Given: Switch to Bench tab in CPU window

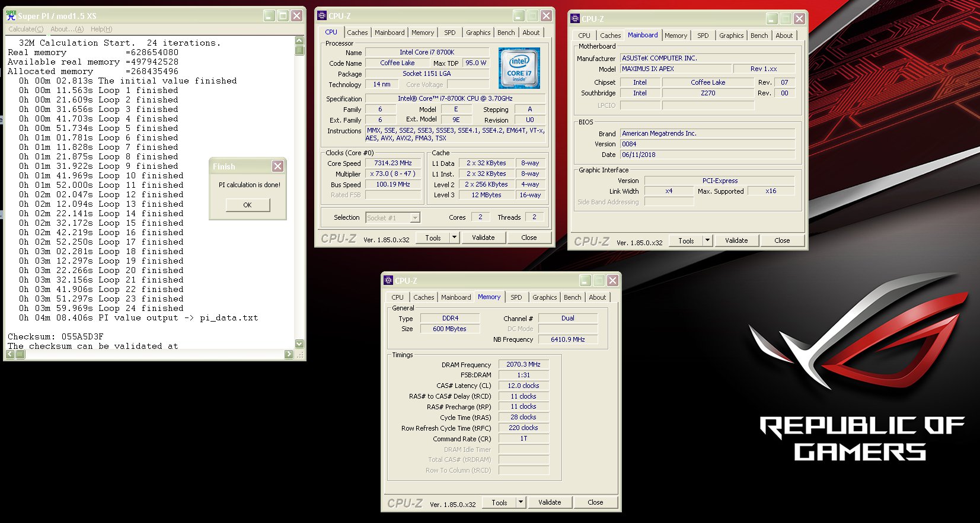Looking at the screenshot, I should (x=506, y=33).
